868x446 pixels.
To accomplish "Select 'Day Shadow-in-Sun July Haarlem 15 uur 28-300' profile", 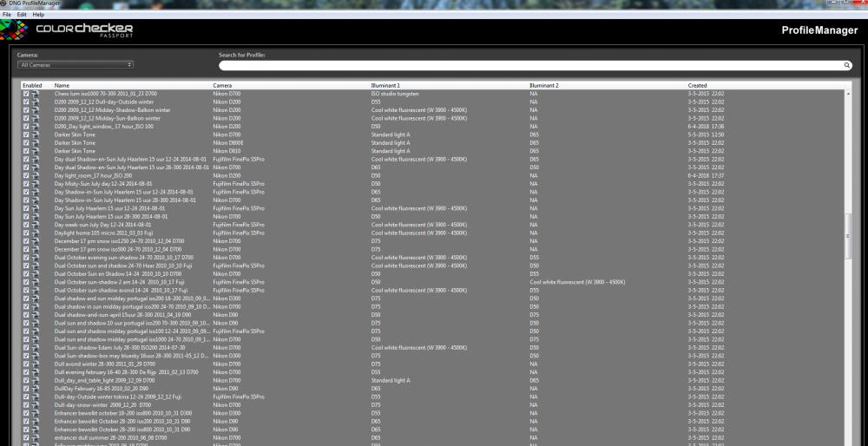I will (x=125, y=200).
